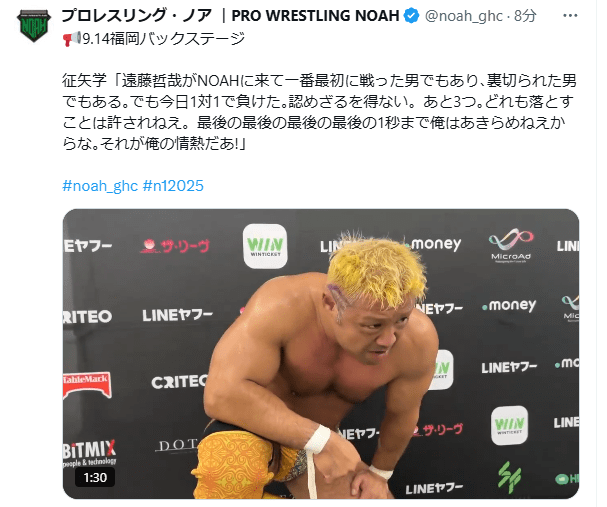Open the プロレスリング・ノア display name
Image resolution: width=607 pixels, height=507 pixels.
(x=136, y=16)
